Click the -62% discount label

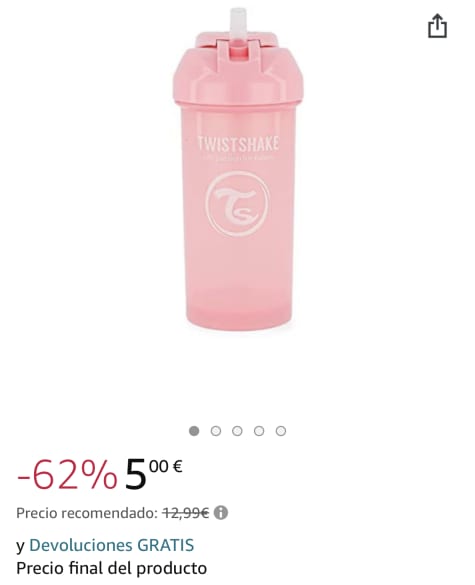pos(67,476)
